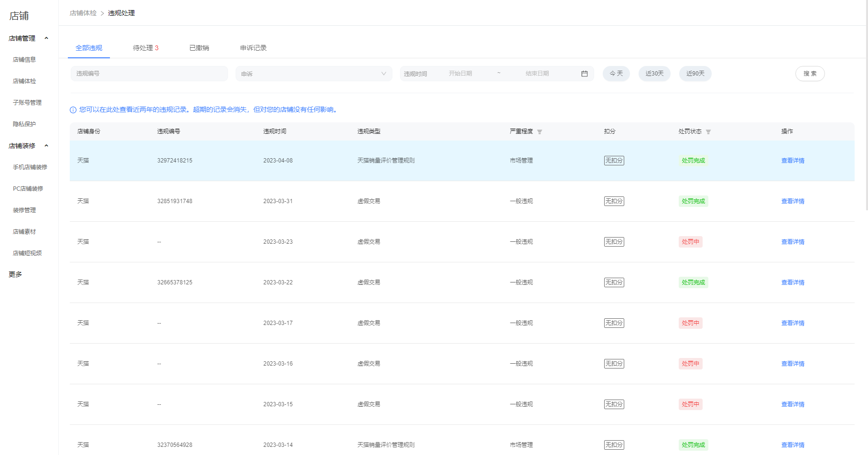The width and height of the screenshot is (868, 455).
Task: Click the 违规时间 column header
Action: [x=275, y=131]
